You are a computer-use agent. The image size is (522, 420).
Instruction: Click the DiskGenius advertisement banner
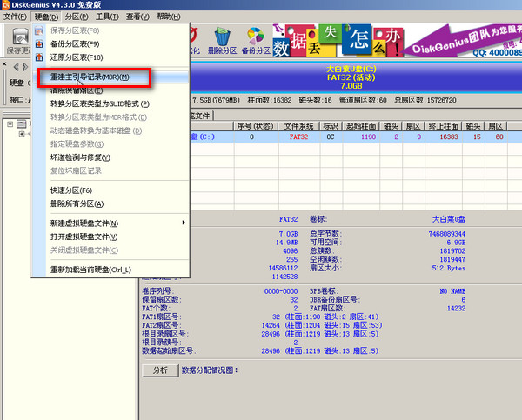click(398, 41)
